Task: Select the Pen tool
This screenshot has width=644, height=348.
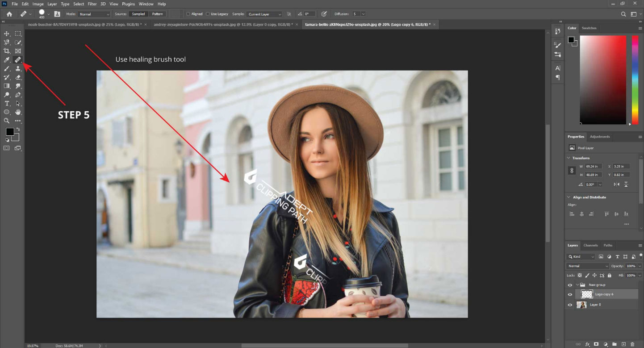Action: point(18,95)
